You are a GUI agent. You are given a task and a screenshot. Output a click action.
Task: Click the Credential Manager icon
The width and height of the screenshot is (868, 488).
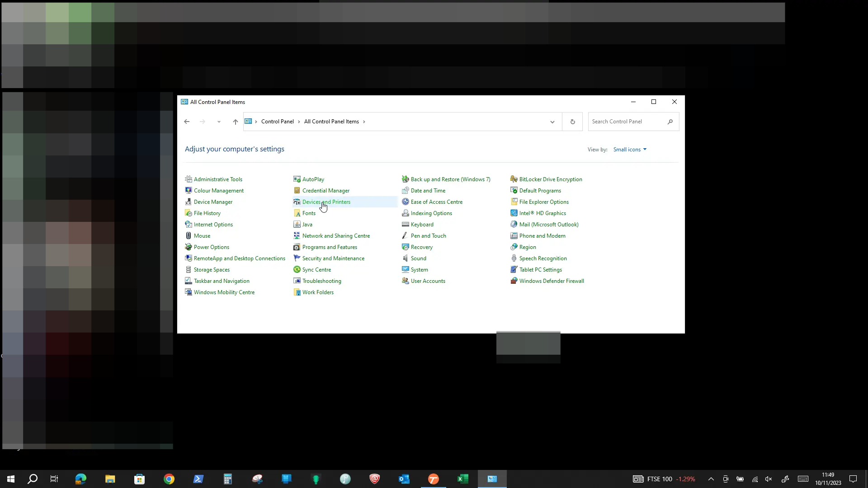tap(297, 191)
